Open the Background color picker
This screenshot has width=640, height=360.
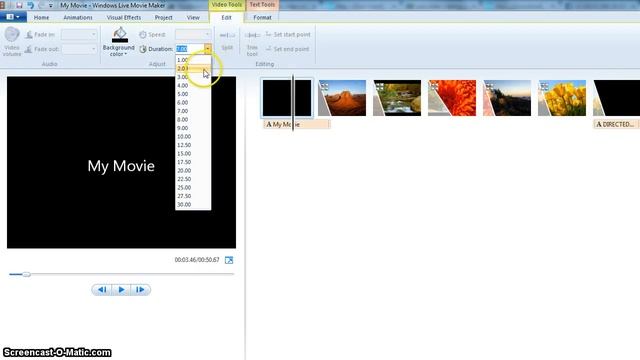(119, 42)
